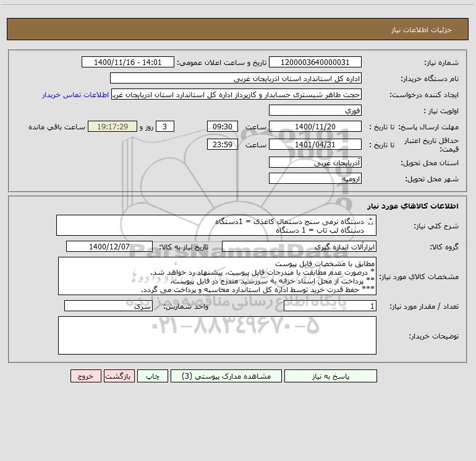
Task: Click the quantity field showing 1
Action: [330, 306]
